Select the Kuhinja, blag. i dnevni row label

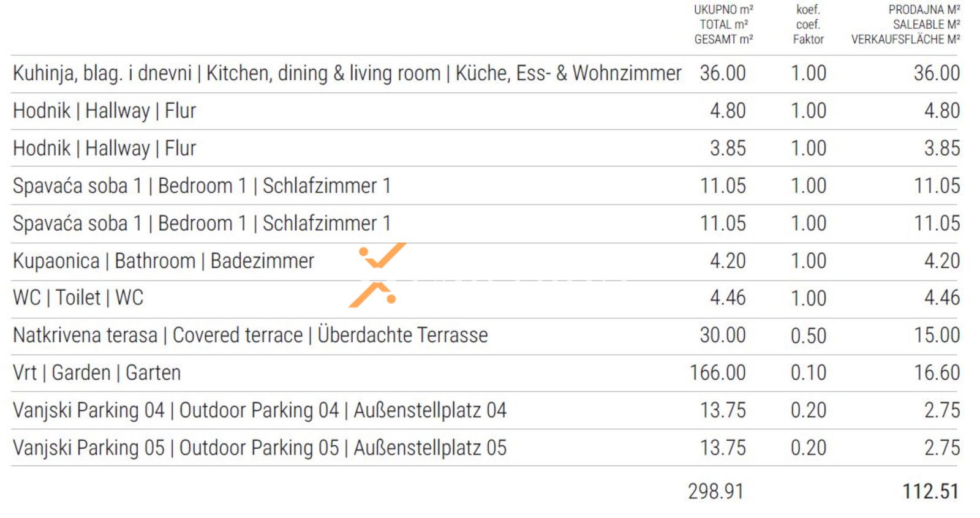[x=347, y=73]
